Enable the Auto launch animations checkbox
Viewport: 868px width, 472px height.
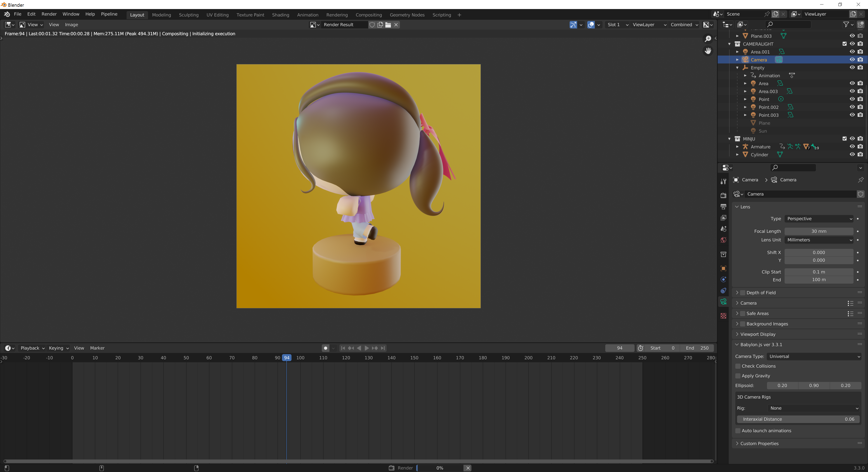click(x=738, y=431)
